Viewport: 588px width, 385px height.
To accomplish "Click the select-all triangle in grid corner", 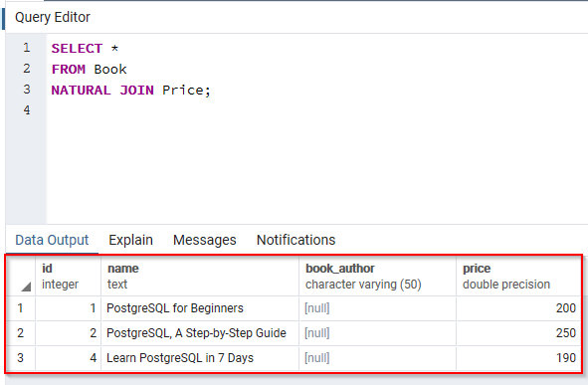I will click(26, 287).
